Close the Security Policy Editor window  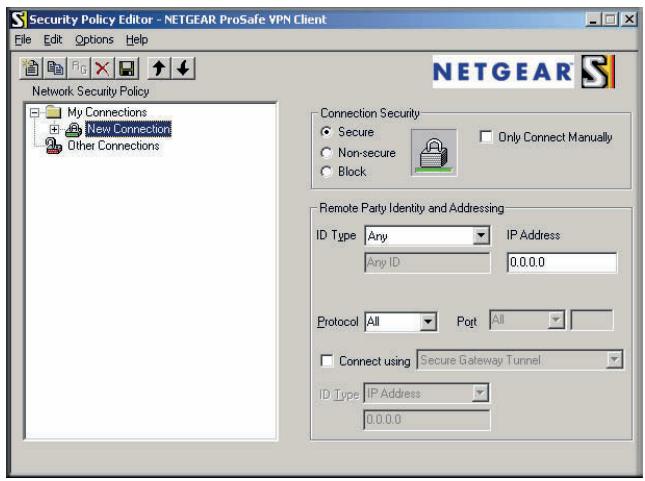coord(629,19)
